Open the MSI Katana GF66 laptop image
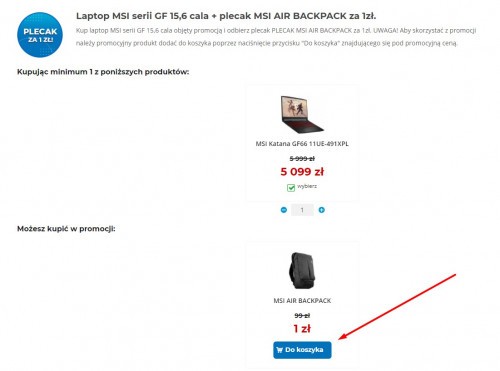The width and height of the screenshot is (500, 371). click(302, 114)
